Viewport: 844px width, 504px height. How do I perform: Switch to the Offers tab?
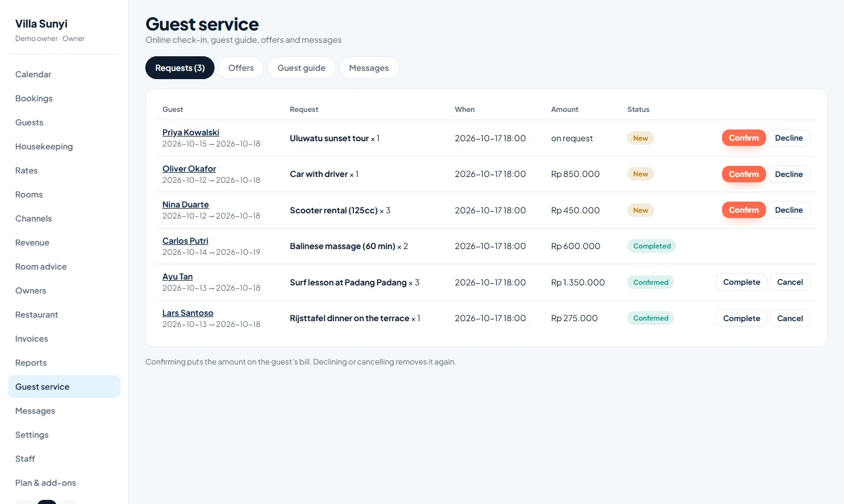[x=241, y=68]
